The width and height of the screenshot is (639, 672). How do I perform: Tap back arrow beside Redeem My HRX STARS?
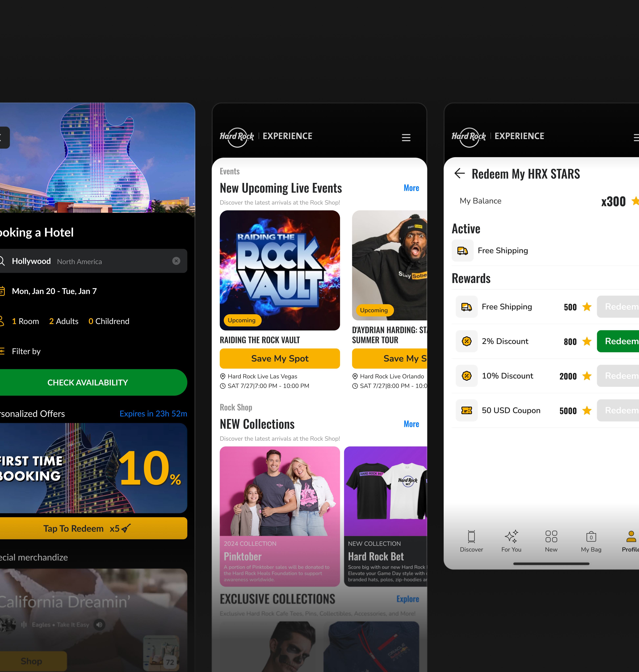coord(459,173)
